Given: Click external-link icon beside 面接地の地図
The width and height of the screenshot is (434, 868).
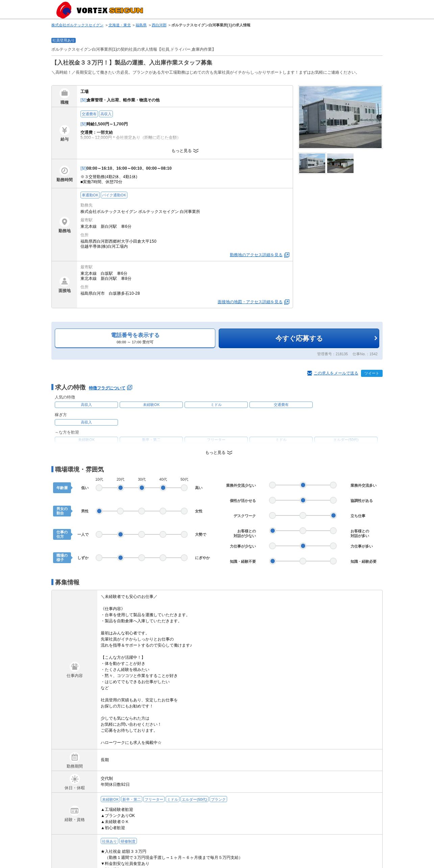Looking at the screenshot, I should tap(287, 302).
